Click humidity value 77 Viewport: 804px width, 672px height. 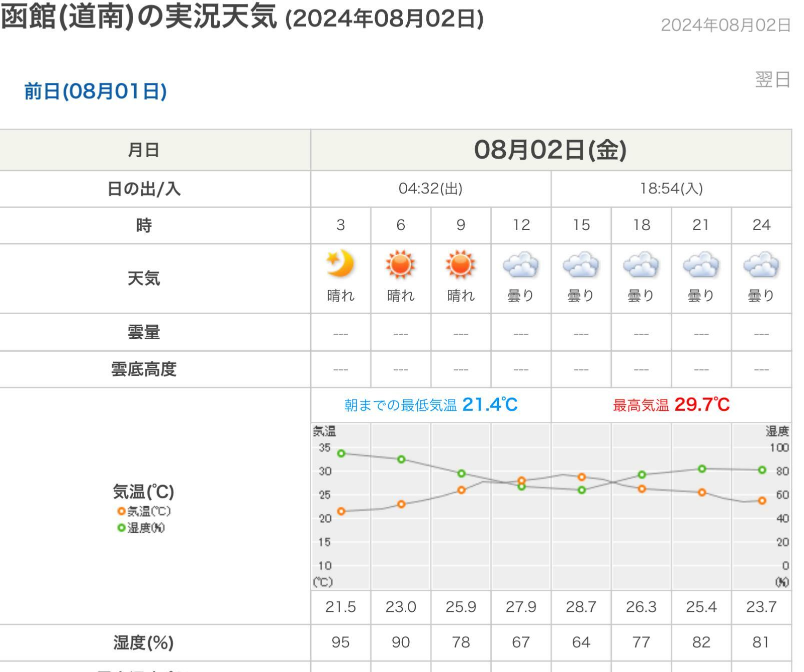641,642
